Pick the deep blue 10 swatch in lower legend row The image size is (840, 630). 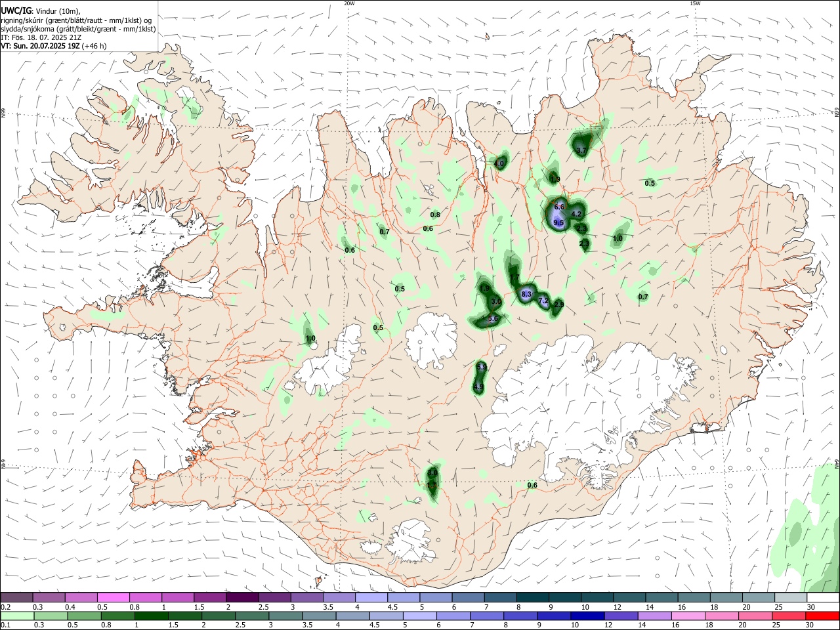click(587, 616)
